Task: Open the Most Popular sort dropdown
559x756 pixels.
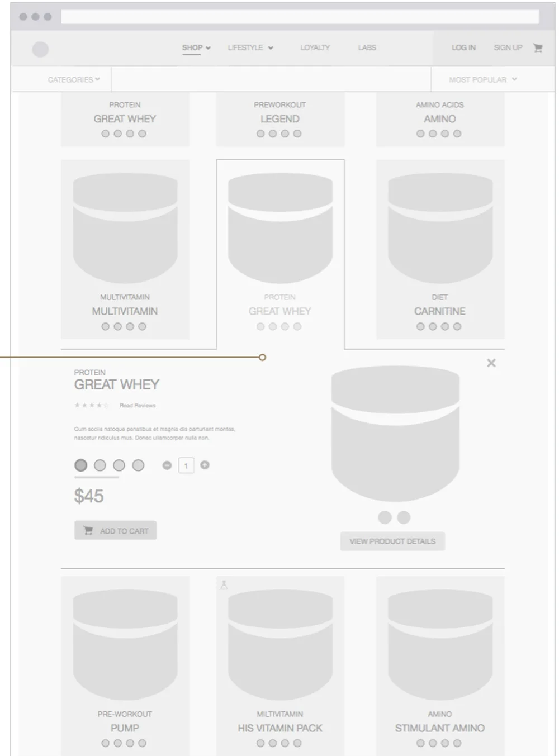Action: point(483,80)
